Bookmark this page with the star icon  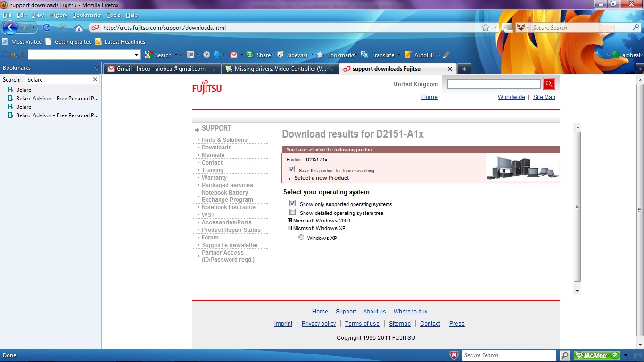click(486, 27)
